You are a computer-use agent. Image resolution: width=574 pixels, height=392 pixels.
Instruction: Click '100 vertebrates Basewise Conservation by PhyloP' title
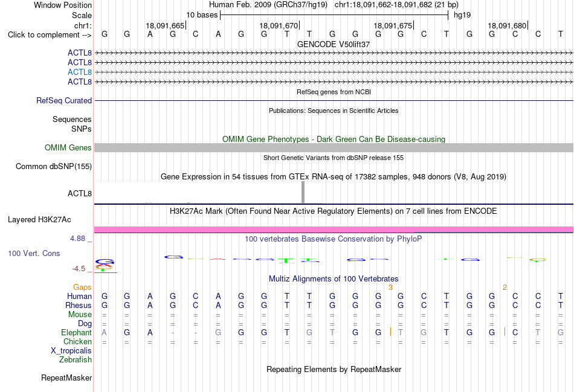tap(334, 239)
